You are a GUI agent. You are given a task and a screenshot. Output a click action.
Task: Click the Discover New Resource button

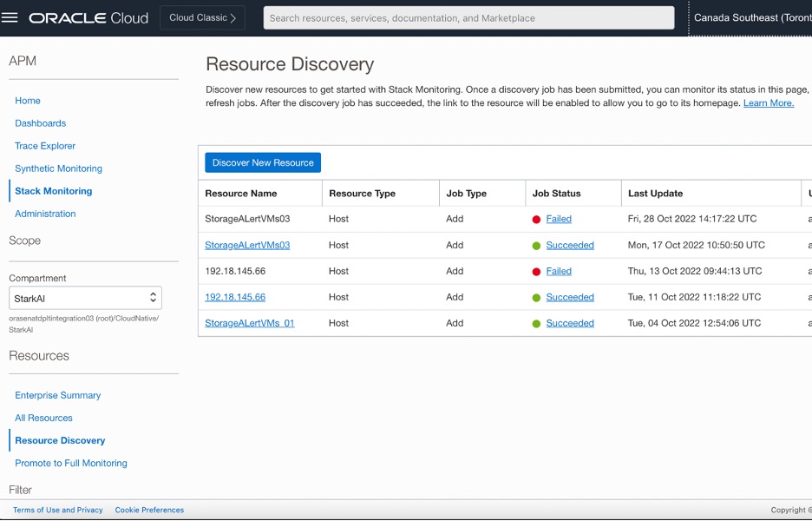point(264,162)
